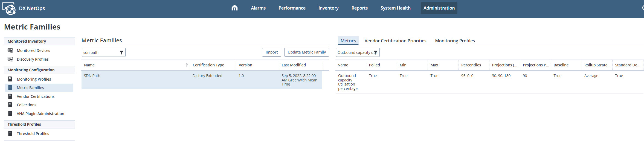Click the Home icon in navigation bar

point(234,8)
